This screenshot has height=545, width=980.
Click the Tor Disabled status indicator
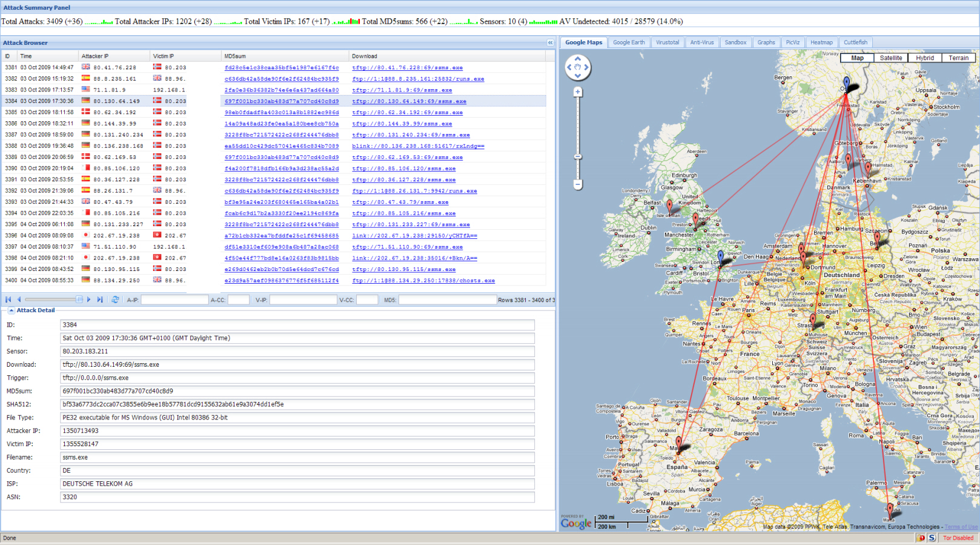click(958, 538)
